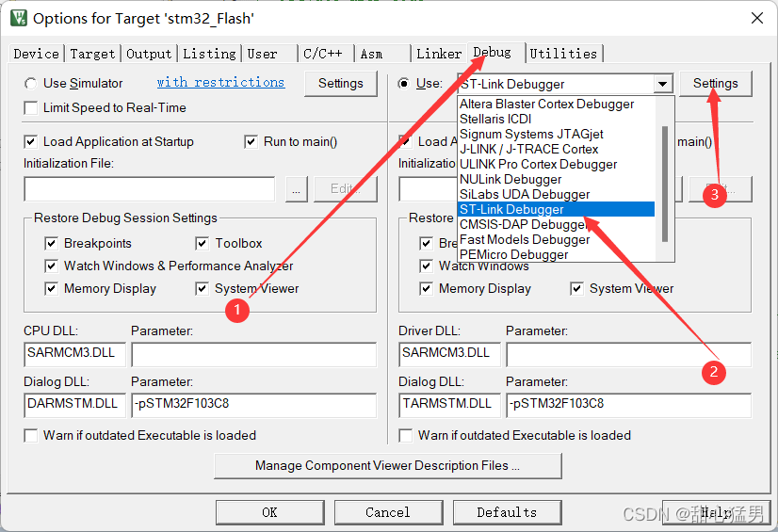
Task: Click the simulator Initialization File field
Action: [x=150, y=189]
